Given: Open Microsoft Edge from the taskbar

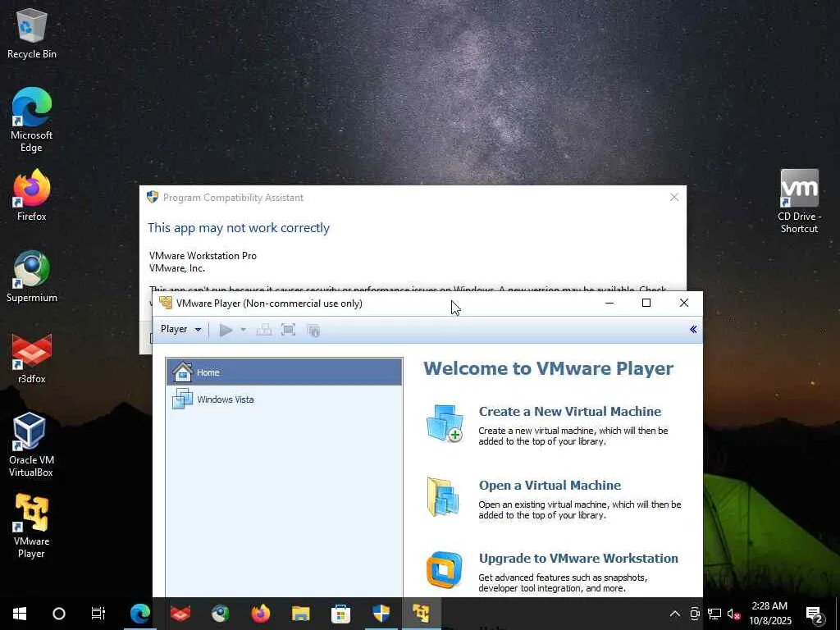Looking at the screenshot, I should click(x=139, y=614).
